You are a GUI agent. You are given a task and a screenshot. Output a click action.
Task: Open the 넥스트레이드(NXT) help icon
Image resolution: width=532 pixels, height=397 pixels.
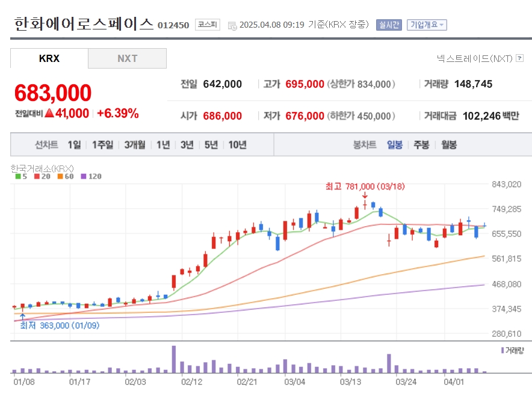(x=519, y=58)
